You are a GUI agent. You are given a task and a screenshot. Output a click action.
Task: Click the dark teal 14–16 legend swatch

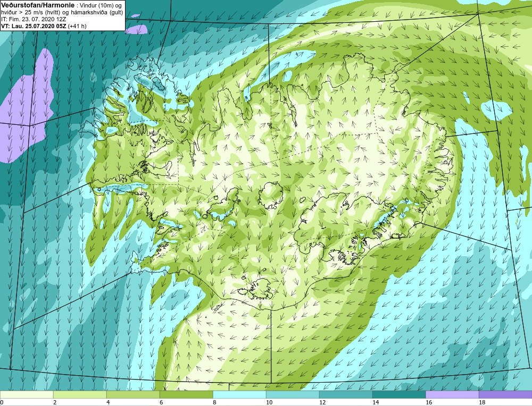(x=399, y=394)
